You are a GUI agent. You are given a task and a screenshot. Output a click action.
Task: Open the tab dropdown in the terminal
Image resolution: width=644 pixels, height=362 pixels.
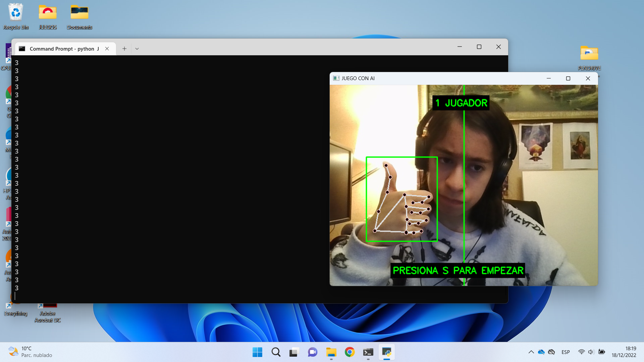(x=137, y=49)
